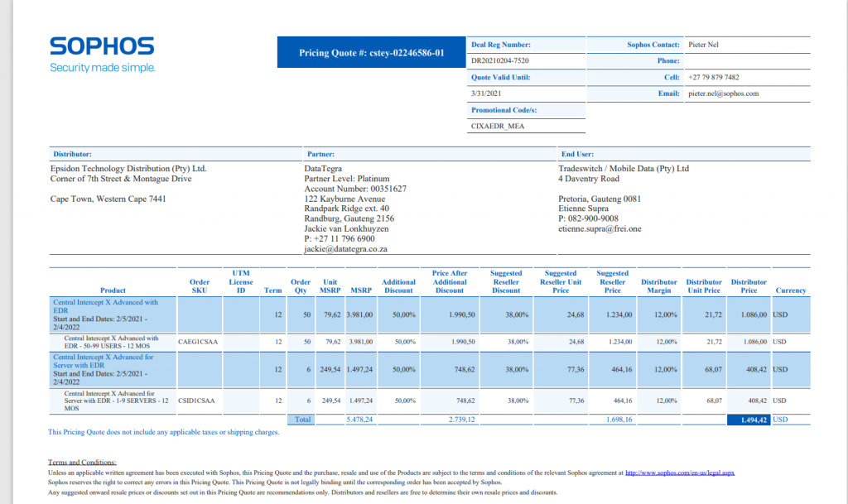Click the jackie@datategra.co.za email address

click(x=346, y=248)
